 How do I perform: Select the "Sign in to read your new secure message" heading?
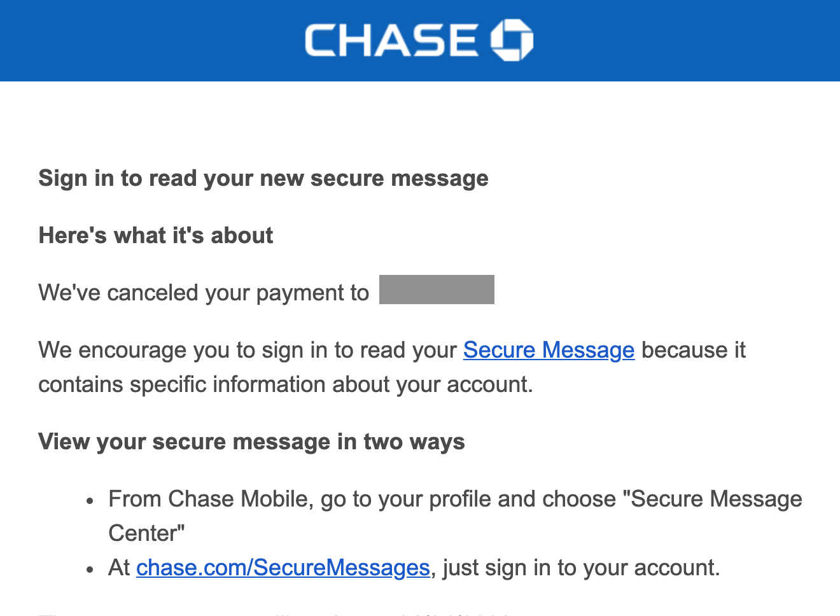pos(263,178)
